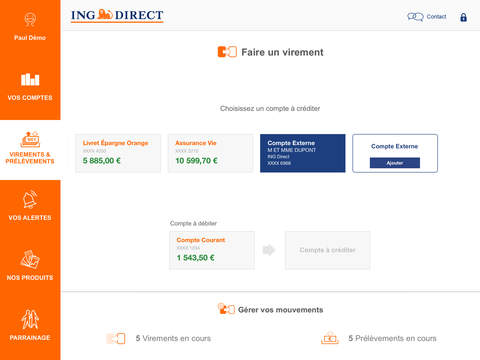Click the padlock logout icon
480x360 pixels.
(x=463, y=17)
